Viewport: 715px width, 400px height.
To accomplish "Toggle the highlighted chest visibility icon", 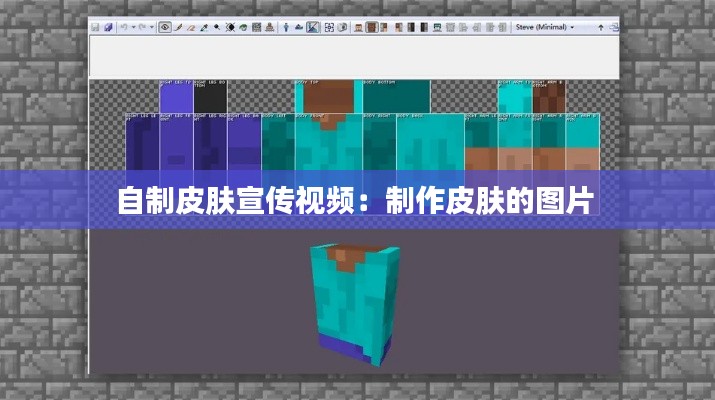I will point(372,27).
